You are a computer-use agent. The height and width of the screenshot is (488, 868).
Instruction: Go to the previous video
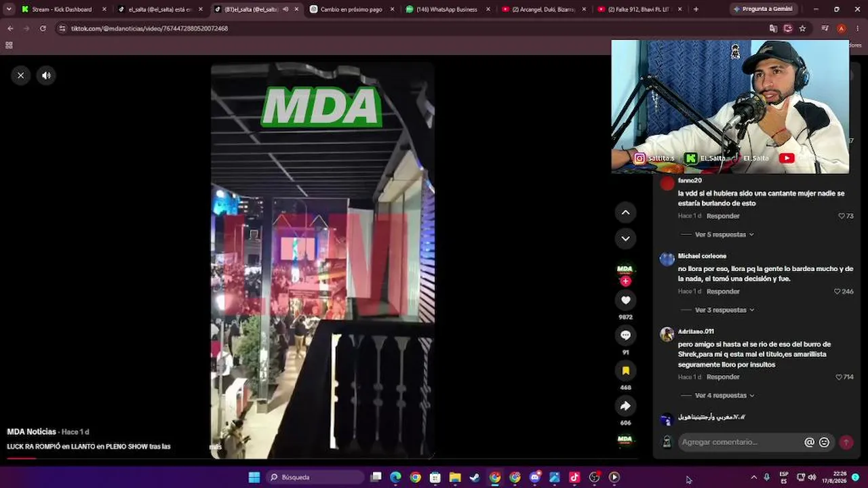point(625,212)
